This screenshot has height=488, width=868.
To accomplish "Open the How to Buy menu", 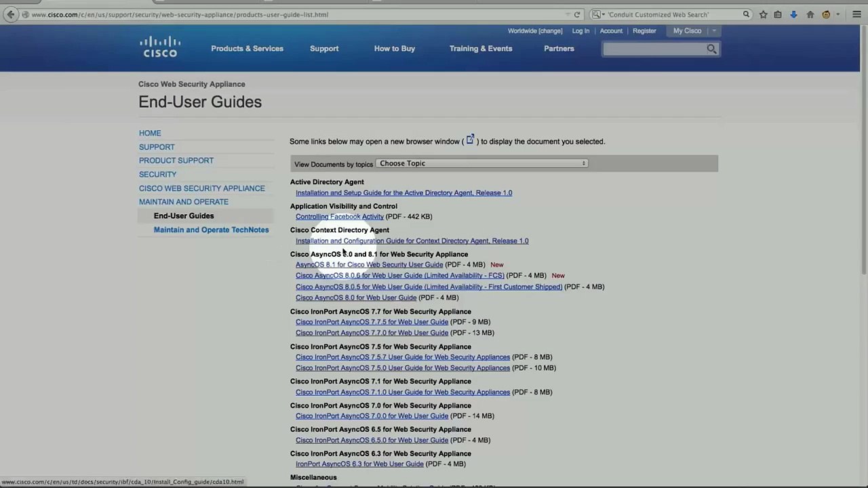I will point(395,49).
